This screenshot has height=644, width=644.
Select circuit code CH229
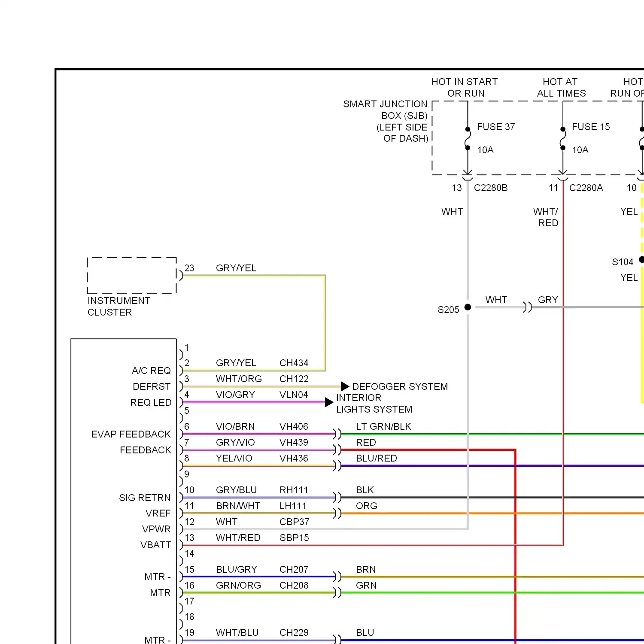(294, 632)
